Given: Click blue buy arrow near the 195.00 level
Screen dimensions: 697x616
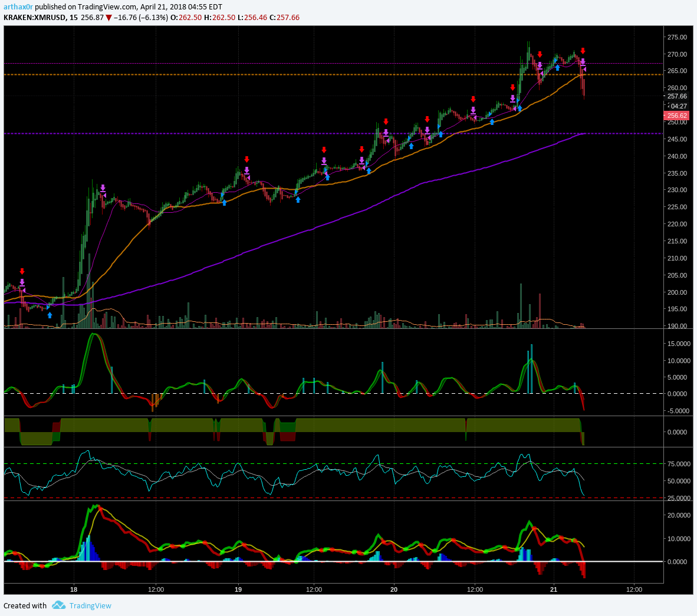Looking at the screenshot, I should coord(50,315).
